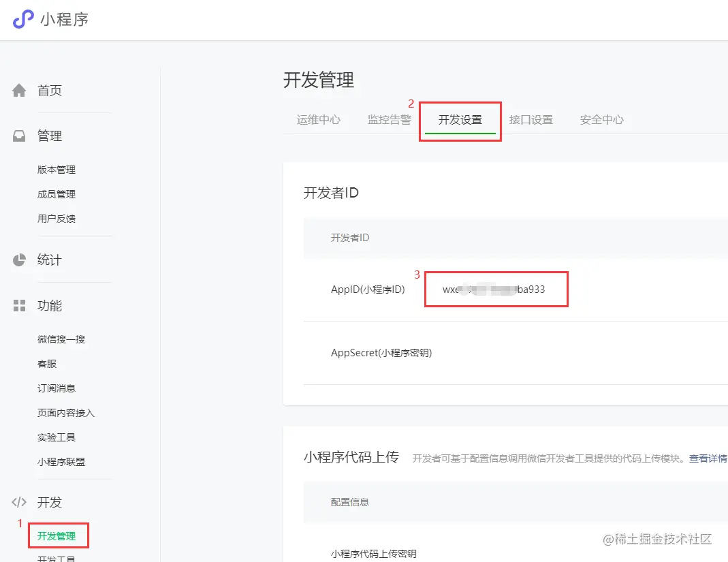Switch to the 开发设置 tab
The height and width of the screenshot is (562, 728).
coord(460,120)
